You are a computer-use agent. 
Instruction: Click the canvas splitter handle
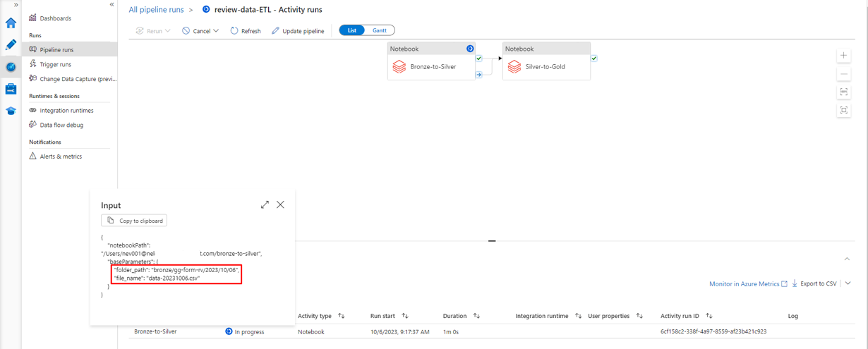coord(492,241)
